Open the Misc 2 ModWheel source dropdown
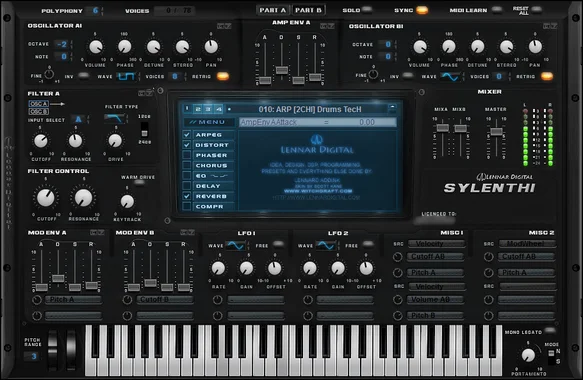The width and height of the screenshot is (583, 380). click(527, 244)
